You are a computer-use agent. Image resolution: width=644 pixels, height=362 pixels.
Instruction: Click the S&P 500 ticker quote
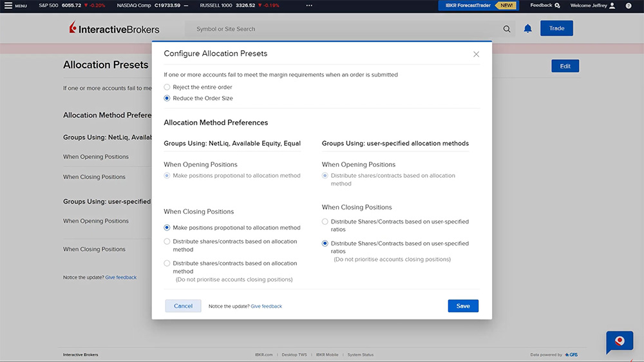click(72, 5)
